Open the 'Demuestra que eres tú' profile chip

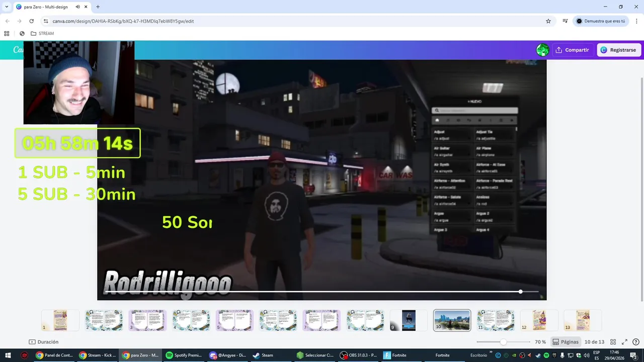[601, 21]
